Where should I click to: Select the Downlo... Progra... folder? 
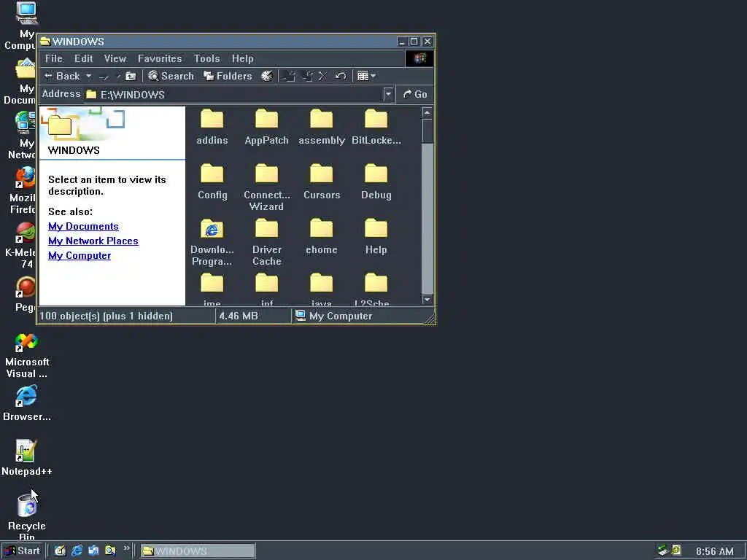(212, 242)
